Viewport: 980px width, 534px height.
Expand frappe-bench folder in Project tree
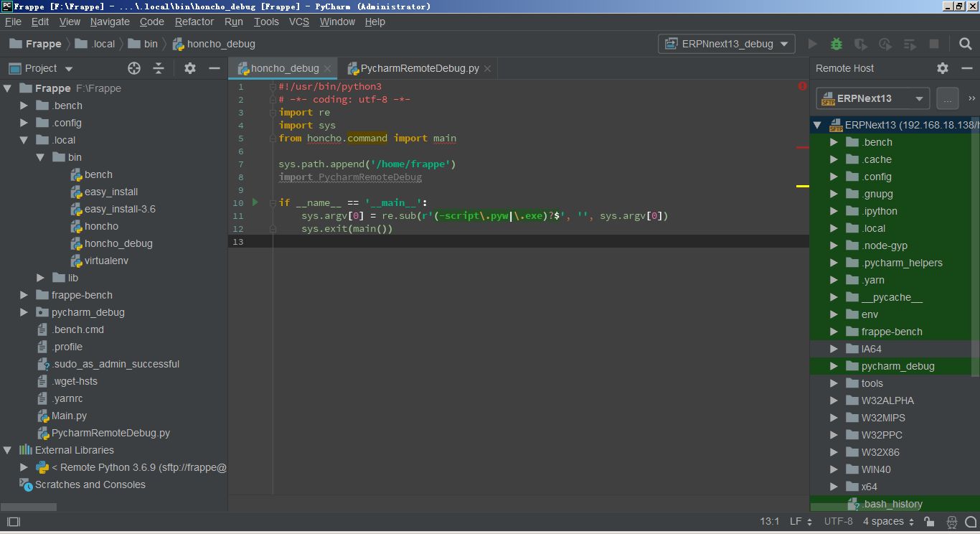[24, 295]
